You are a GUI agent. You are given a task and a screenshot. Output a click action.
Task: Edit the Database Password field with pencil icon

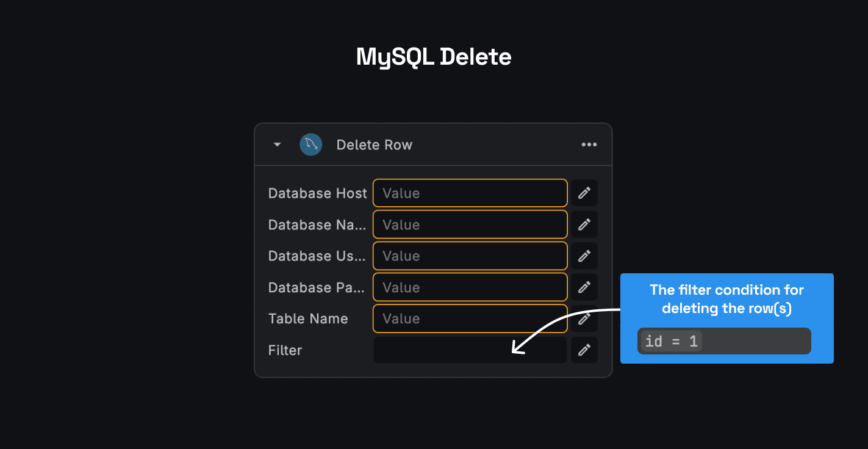pos(584,287)
